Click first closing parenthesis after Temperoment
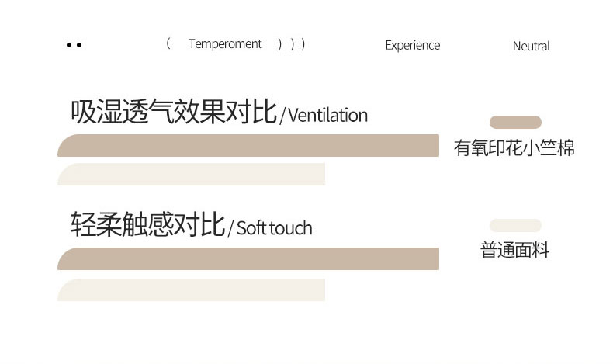613x364 pixels. click(x=279, y=44)
